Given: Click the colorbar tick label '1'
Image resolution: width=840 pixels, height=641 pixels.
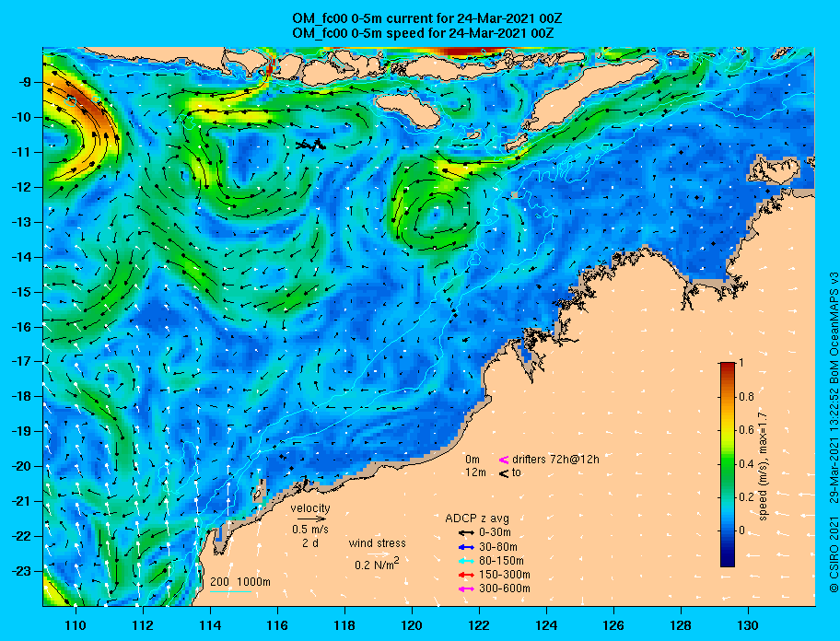Looking at the screenshot, I should coord(741,363).
